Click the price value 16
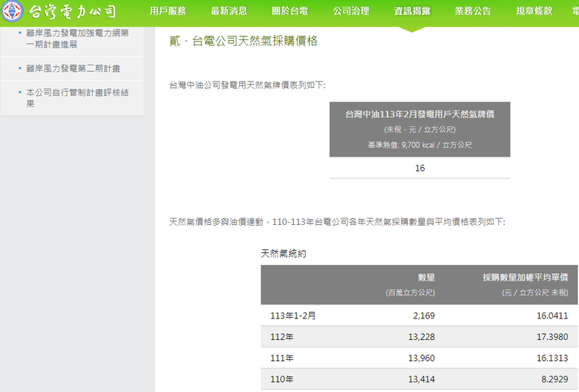Image resolution: width=579 pixels, height=392 pixels. [x=420, y=168]
